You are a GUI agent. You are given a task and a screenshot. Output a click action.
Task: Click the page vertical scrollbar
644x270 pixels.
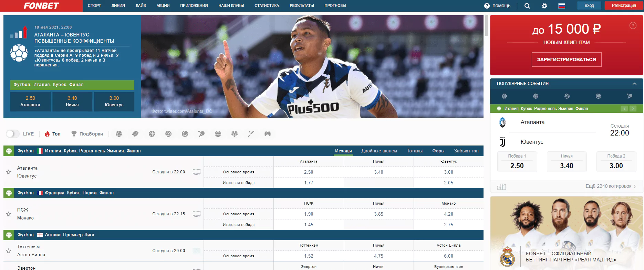click(x=486, y=26)
